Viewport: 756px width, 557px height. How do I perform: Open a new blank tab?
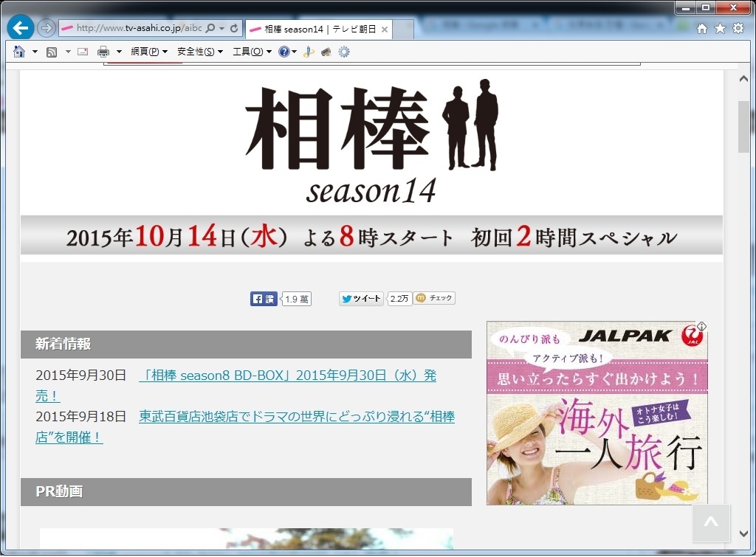click(x=403, y=30)
